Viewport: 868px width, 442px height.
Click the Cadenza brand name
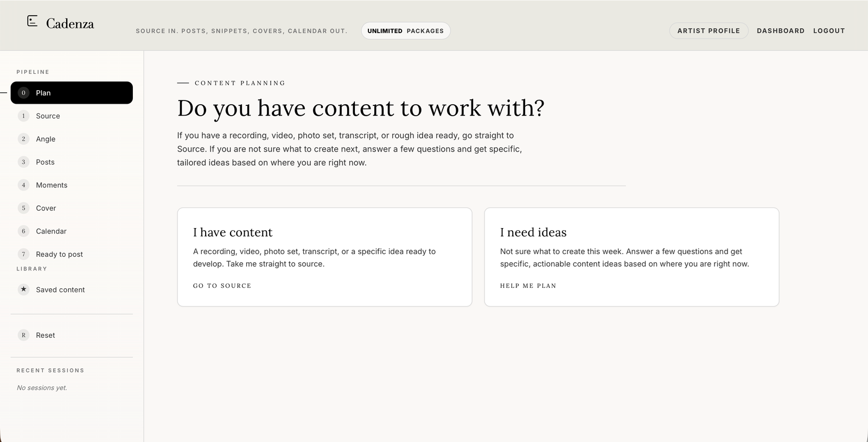tap(70, 23)
